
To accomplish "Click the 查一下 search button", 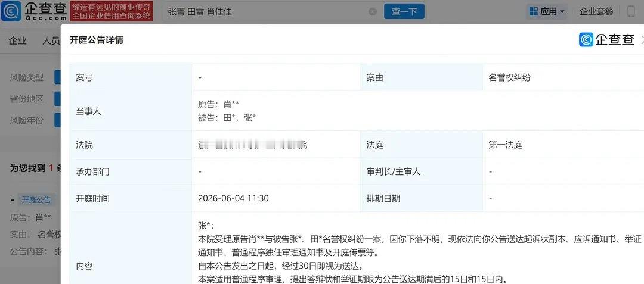I will point(404,11).
